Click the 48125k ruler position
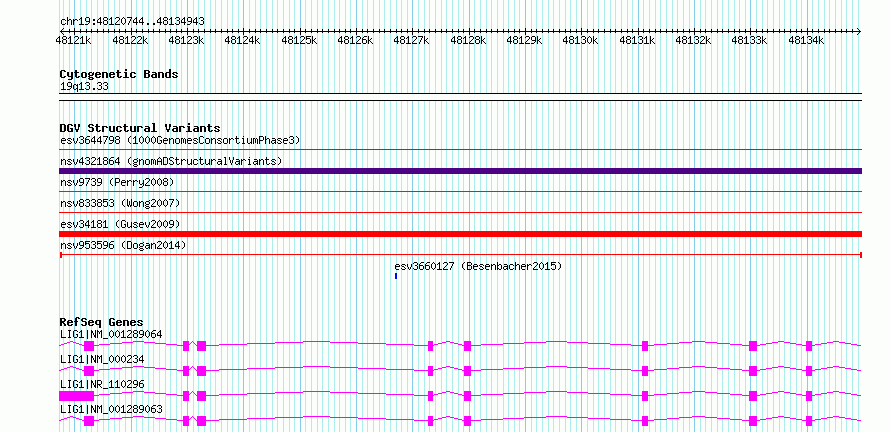 tap(299, 40)
